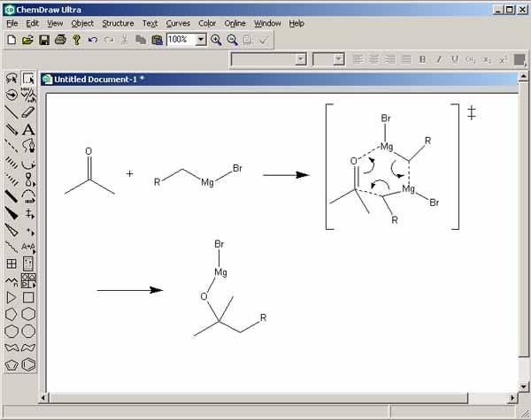Open the Orbitals tool palette

pos(28,179)
